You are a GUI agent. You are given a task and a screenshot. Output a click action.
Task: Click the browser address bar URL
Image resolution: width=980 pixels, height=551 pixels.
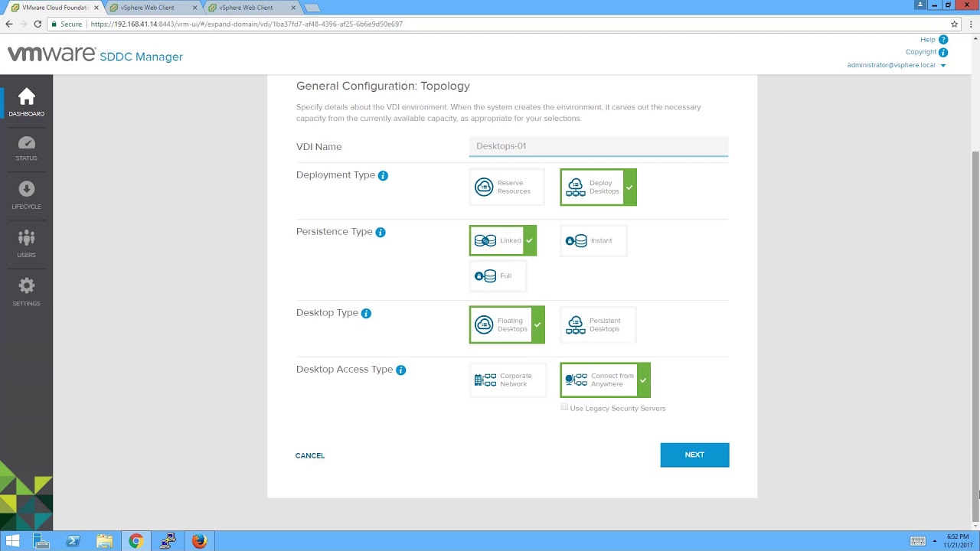[247, 24]
